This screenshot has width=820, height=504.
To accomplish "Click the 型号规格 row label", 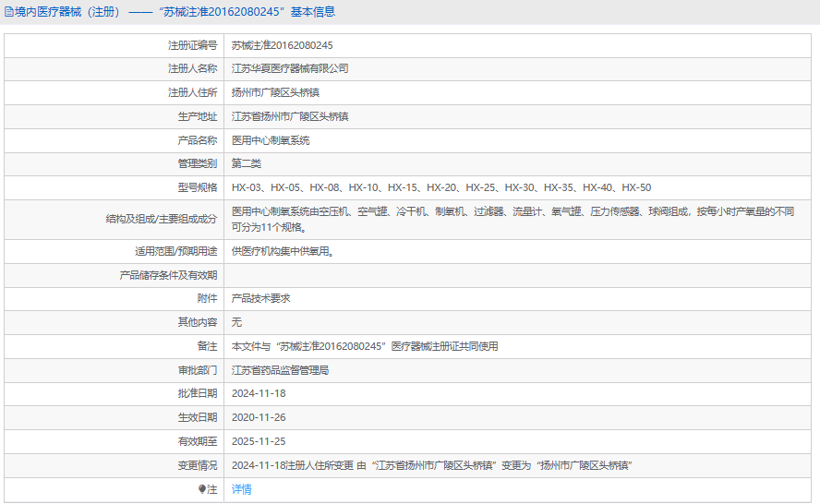I will pyautogui.click(x=198, y=187).
